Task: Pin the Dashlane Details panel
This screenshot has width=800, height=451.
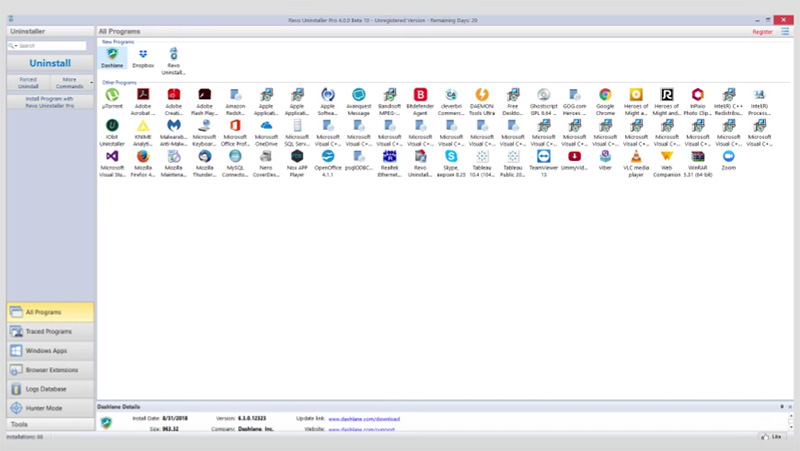Action: 782,407
